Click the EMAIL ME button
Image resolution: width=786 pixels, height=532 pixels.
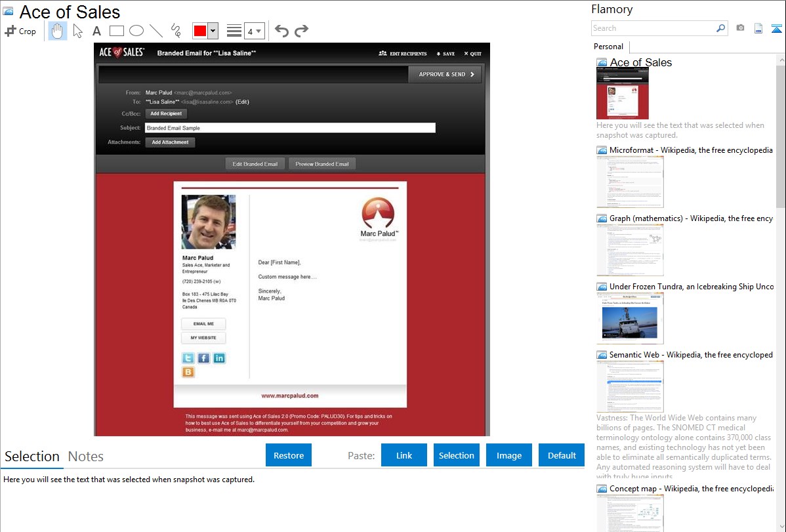203,324
